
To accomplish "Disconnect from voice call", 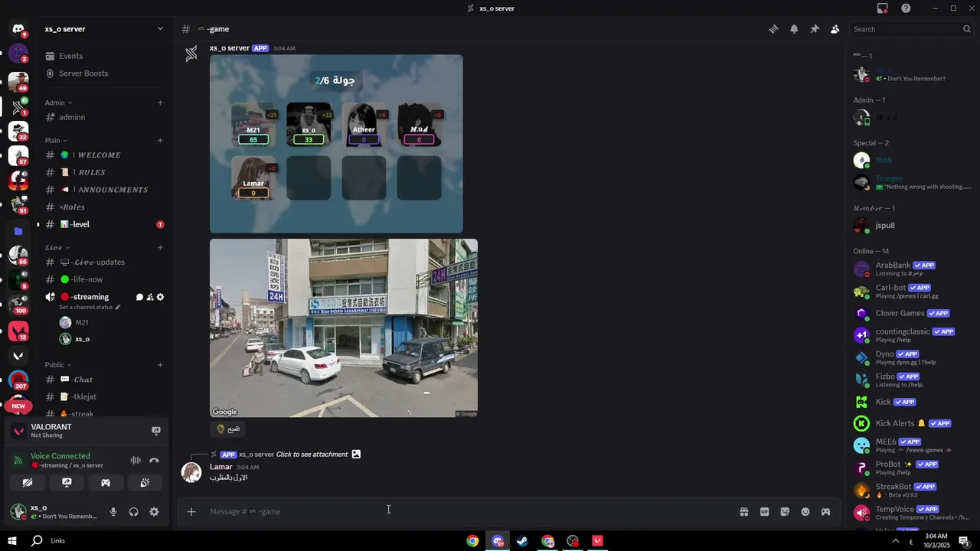I will coord(154,460).
